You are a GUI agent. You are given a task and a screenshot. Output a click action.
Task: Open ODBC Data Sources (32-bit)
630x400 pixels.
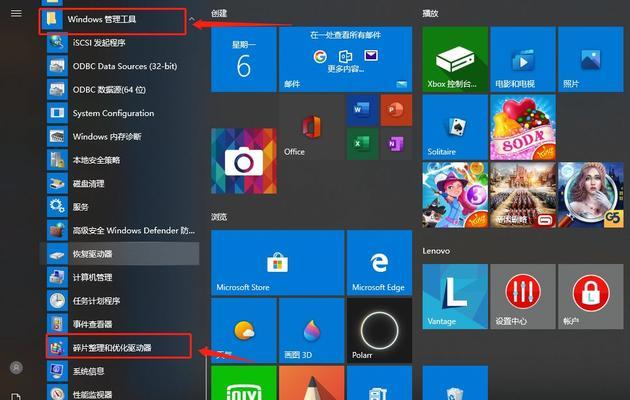click(121, 66)
